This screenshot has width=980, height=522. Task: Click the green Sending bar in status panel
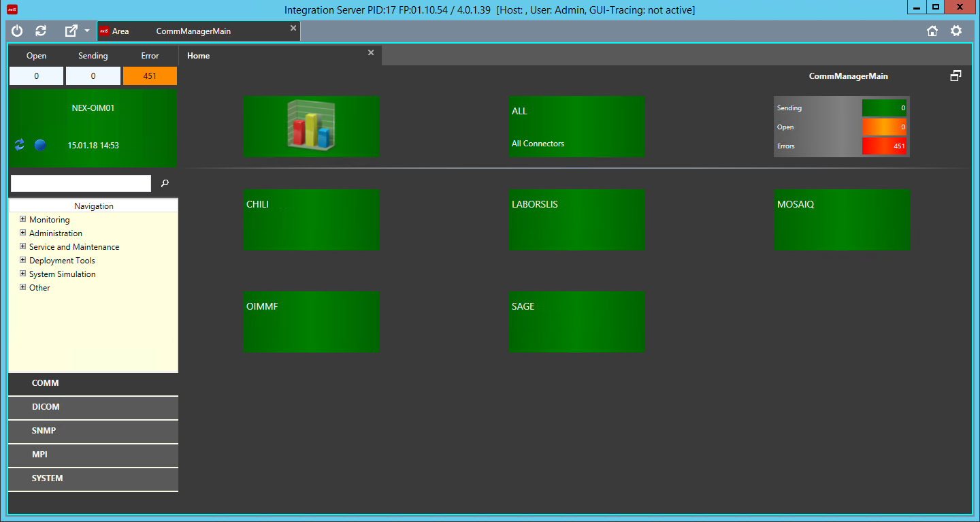pos(884,108)
